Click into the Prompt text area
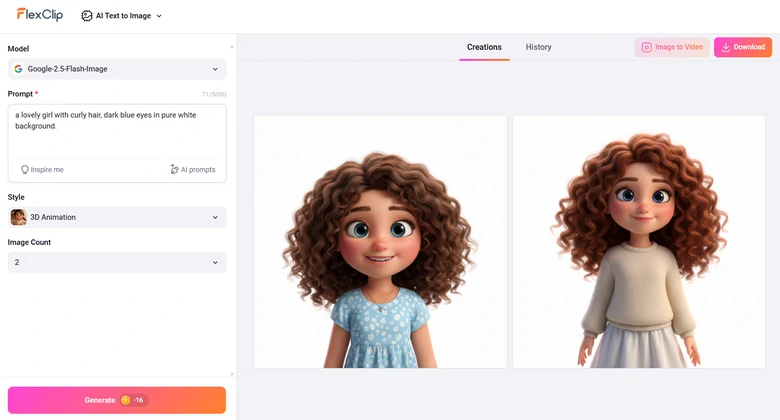 pos(117,131)
